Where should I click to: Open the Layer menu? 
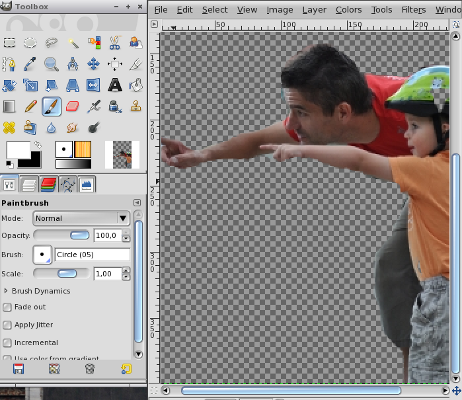(x=314, y=10)
